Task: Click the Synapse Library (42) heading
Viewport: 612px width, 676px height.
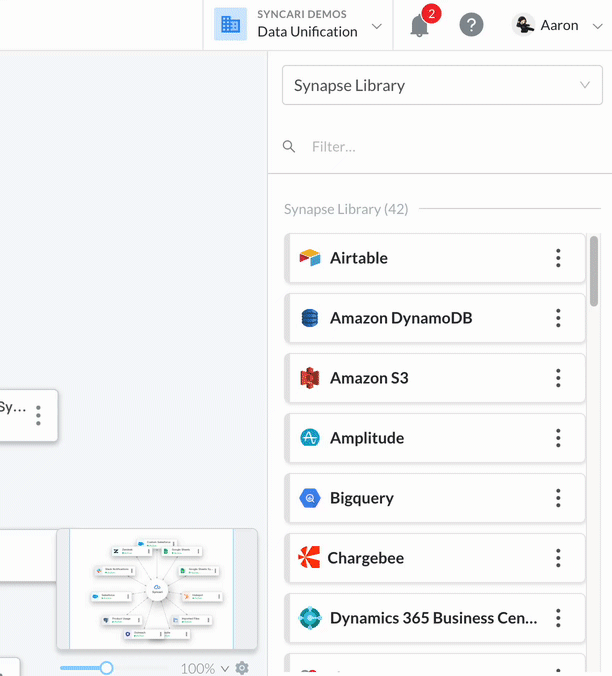Action: pyautogui.click(x=346, y=209)
